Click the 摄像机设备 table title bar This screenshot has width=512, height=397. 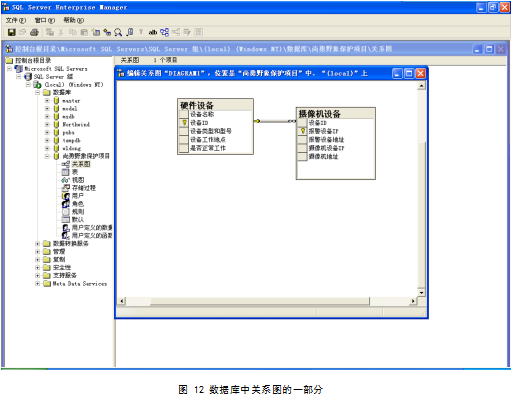[x=336, y=114]
